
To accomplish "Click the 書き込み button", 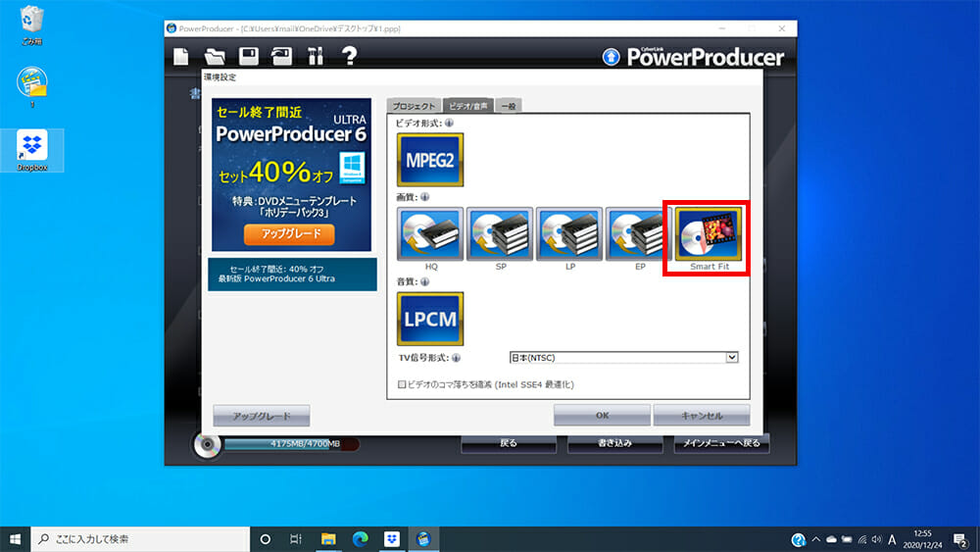I will 615,443.
